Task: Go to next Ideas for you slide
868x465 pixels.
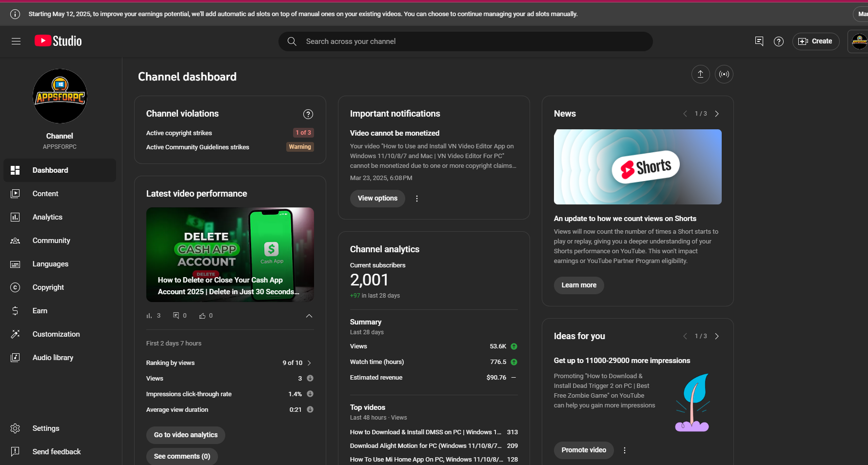Action: coord(717,336)
